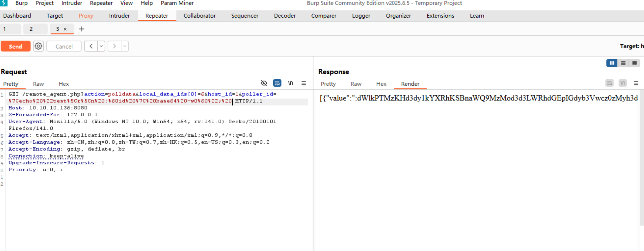Image resolution: width=644 pixels, height=251 pixels.
Task: Switch to the Intruder tool tab
Action: click(119, 16)
